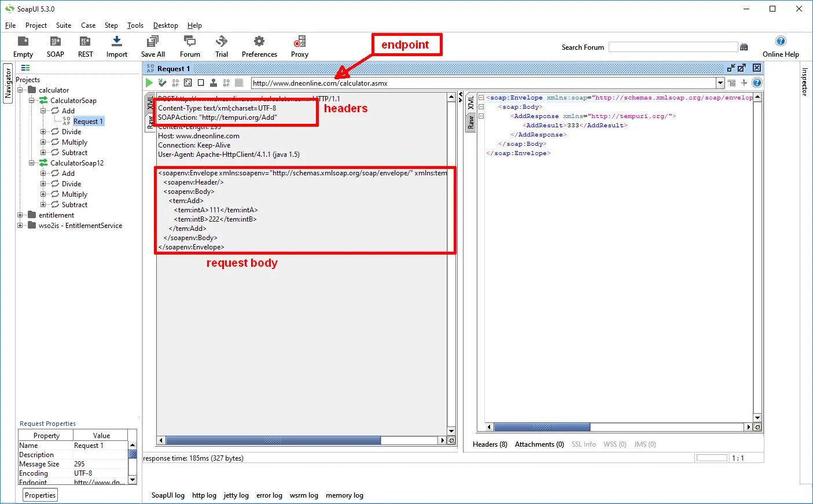The image size is (813, 504).
Task: Collapse the AddResponse XML node
Action: click(x=481, y=116)
